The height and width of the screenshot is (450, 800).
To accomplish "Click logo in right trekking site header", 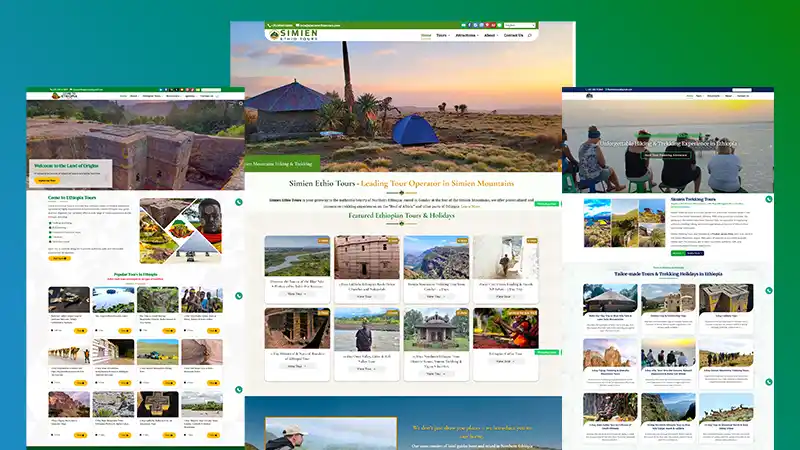I will (589, 96).
